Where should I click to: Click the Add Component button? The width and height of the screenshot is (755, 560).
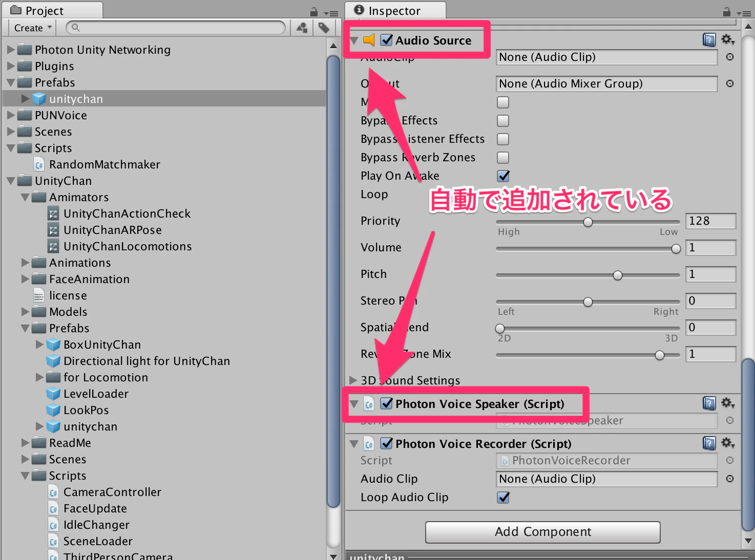542,532
